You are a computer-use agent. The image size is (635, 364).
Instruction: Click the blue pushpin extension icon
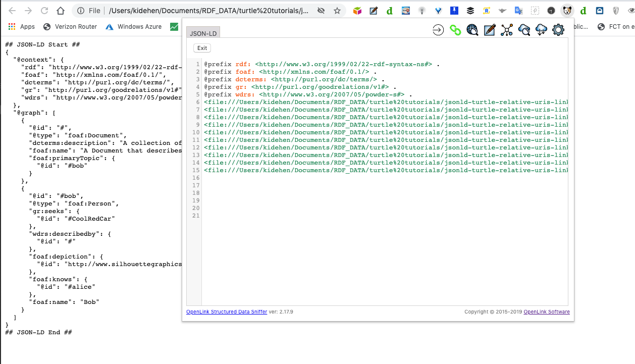click(x=454, y=11)
